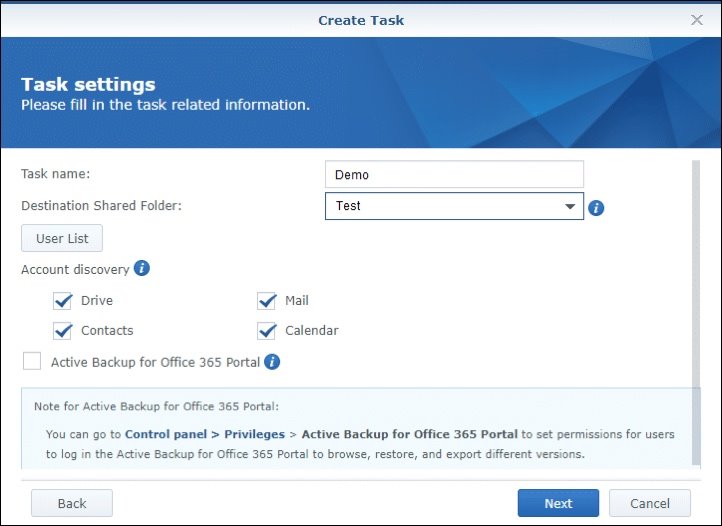Viewport: 722px width, 526px height.
Task: Cancel the task creation
Action: pos(650,503)
